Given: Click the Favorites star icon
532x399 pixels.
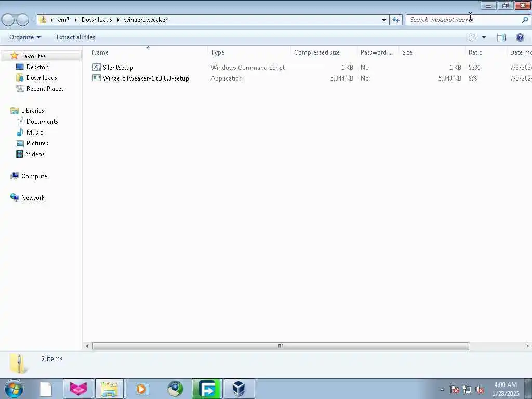Looking at the screenshot, I should [x=14, y=56].
